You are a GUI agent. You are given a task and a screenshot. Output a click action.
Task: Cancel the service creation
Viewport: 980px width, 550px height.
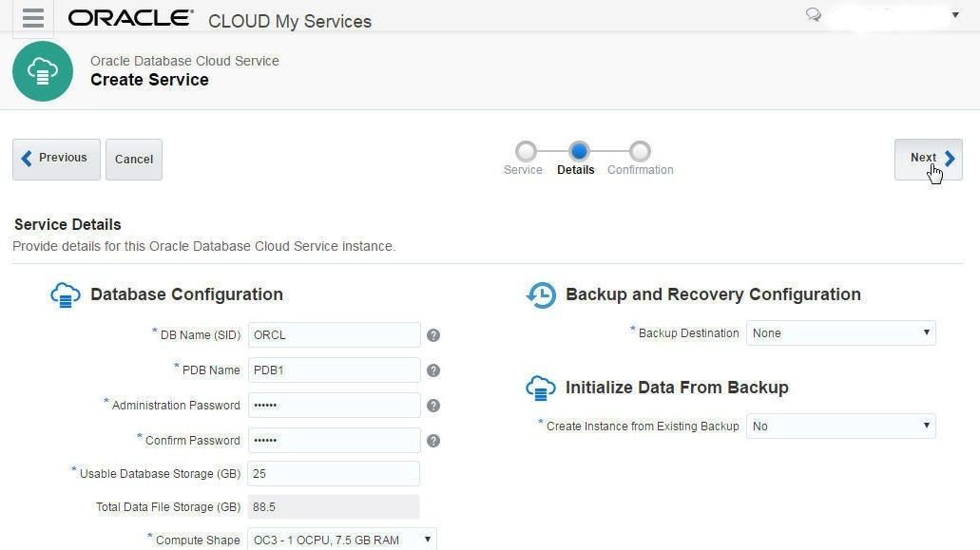pyautogui.click(x=134, y=160)
